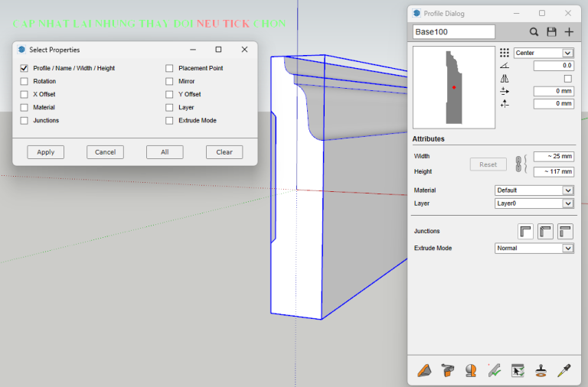Click the Reset attributes button
Image resolution: width=588 pixels, height=387 pixels.
(x=488, y=164)
